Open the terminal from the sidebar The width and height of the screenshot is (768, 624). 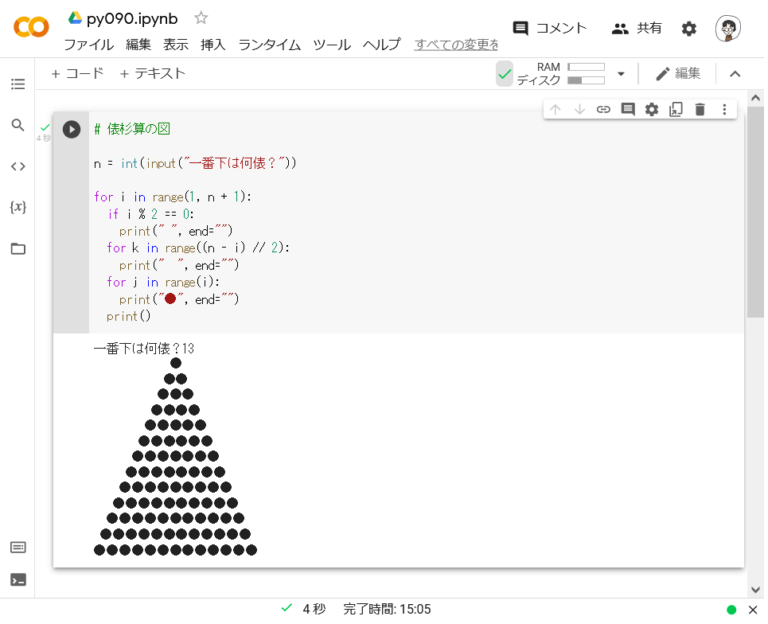18,579
